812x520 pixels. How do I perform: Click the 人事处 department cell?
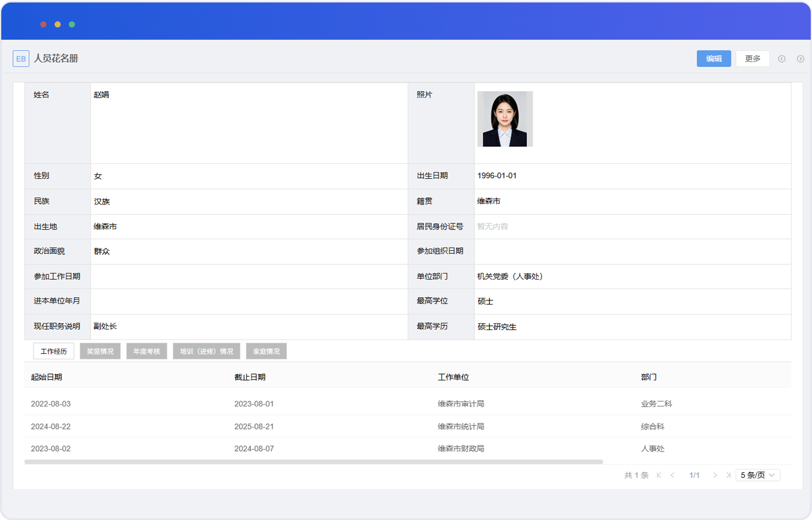653,449
